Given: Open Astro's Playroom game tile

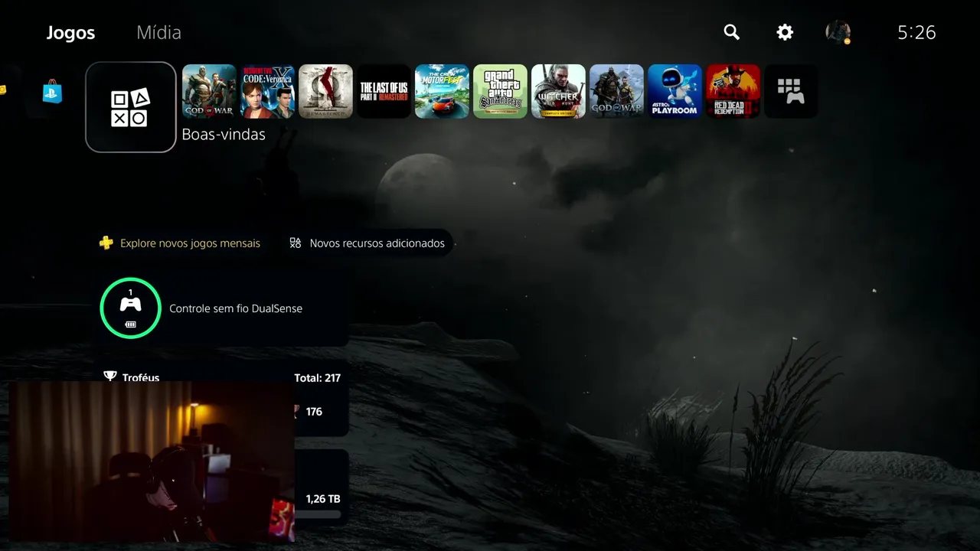Looking at the screenshot, I should point(675,91).
